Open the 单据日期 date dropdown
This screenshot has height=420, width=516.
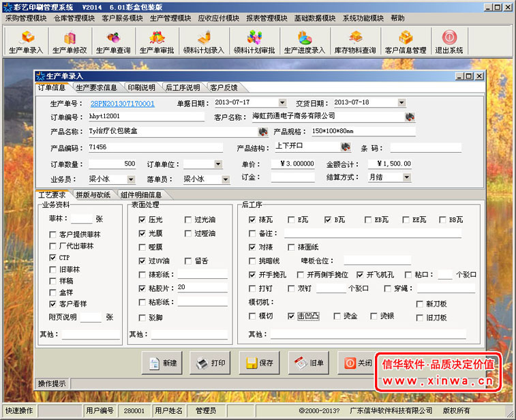282,103
